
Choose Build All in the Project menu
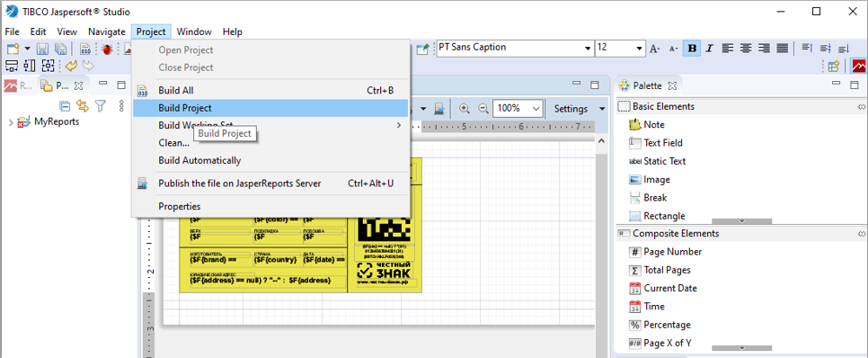pyautogui.click(x=270, y=90)
